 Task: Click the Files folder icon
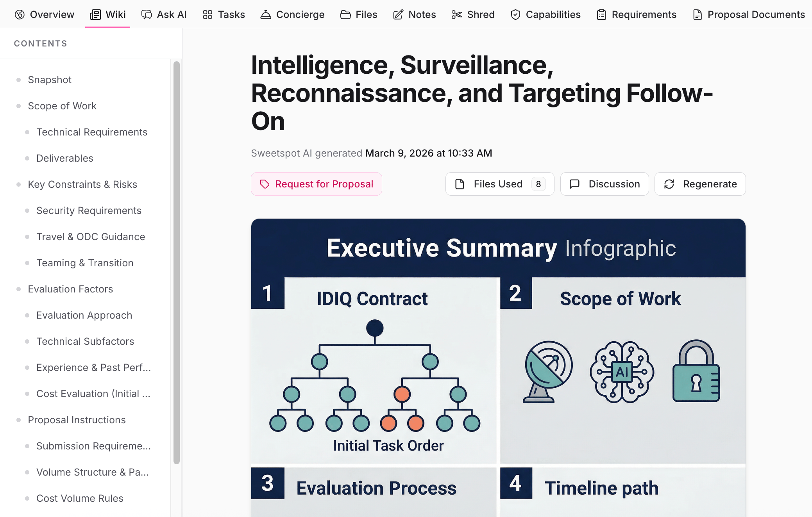345,15
